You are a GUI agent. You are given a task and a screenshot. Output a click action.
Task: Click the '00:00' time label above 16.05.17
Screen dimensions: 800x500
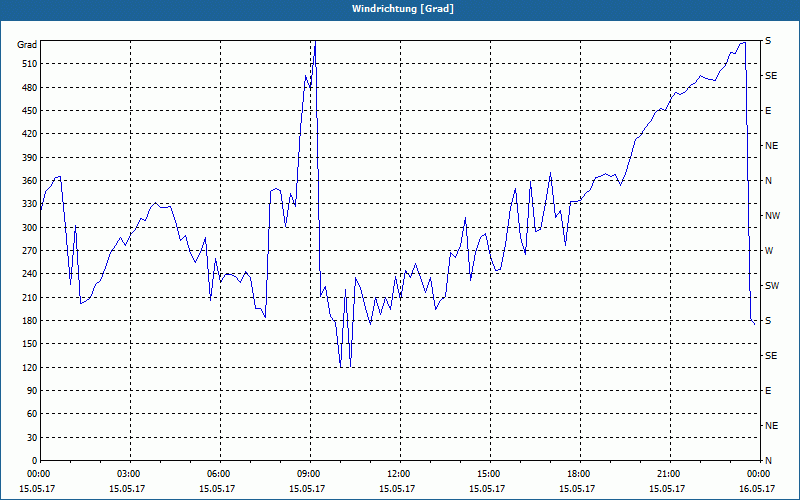tap(758, 474)
